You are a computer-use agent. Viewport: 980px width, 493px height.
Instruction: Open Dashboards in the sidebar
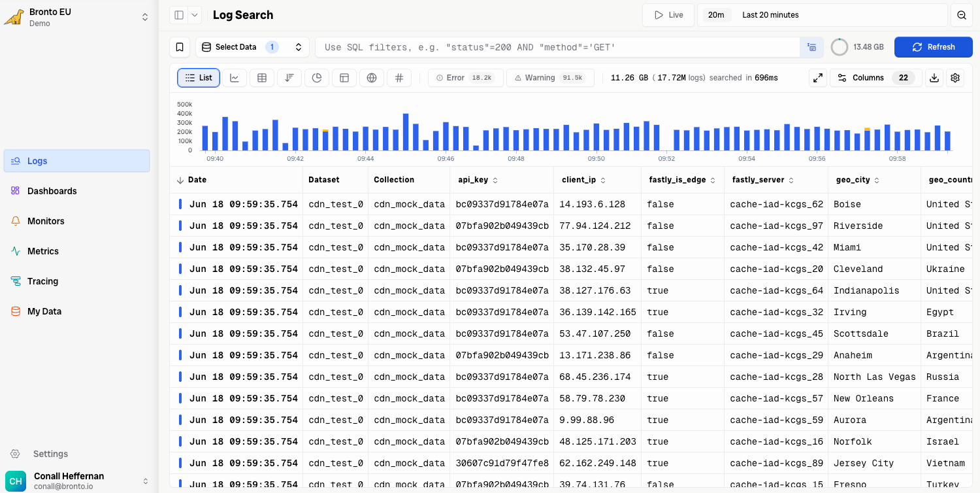[77, 191]
